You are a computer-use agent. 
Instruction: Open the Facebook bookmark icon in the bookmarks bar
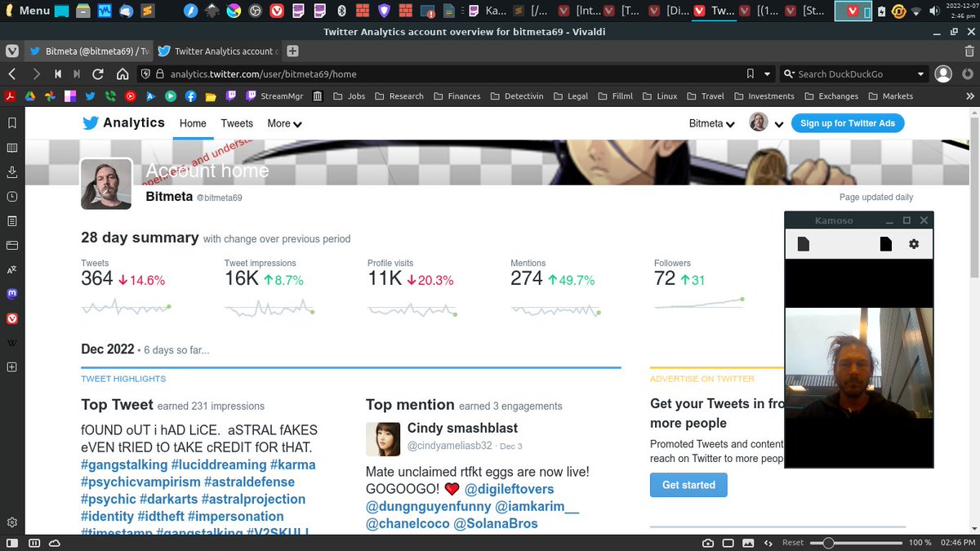click(x=190, y=96)
